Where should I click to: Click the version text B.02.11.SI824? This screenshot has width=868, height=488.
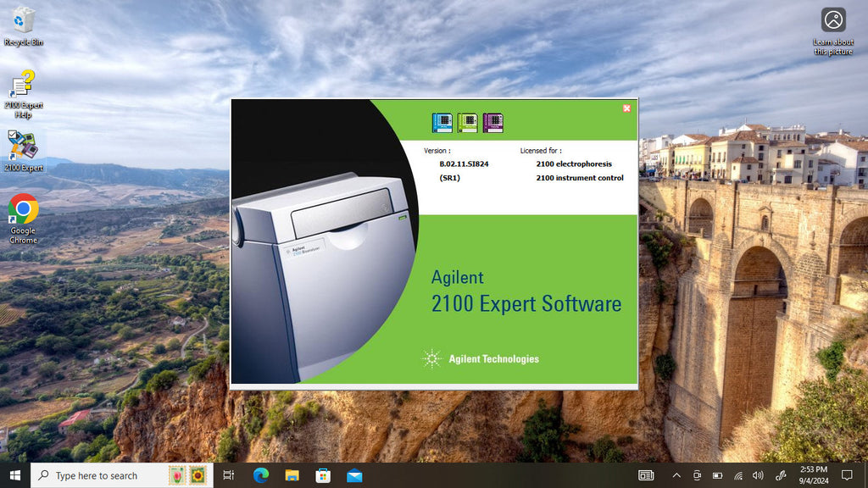464,164
